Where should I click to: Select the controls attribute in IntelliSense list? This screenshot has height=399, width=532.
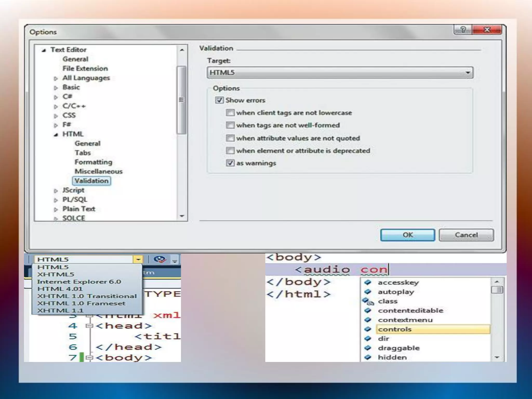[395, 329]
